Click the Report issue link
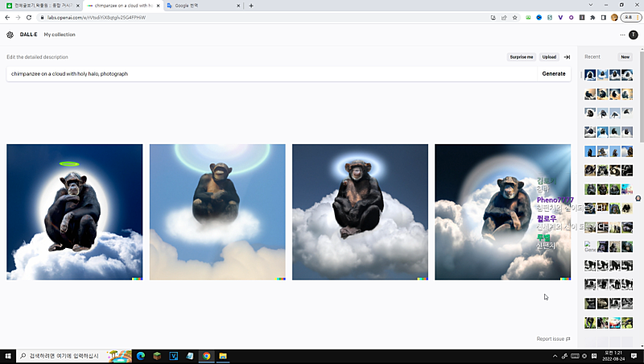Image resolution: width=644 pixels, height=364 pixels. pos(553,339)
